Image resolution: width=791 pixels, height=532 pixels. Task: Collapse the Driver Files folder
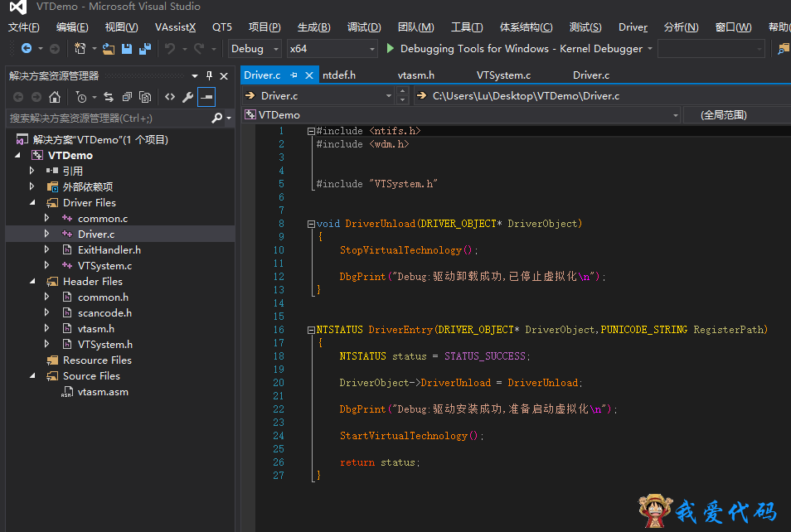coord(33,203)
